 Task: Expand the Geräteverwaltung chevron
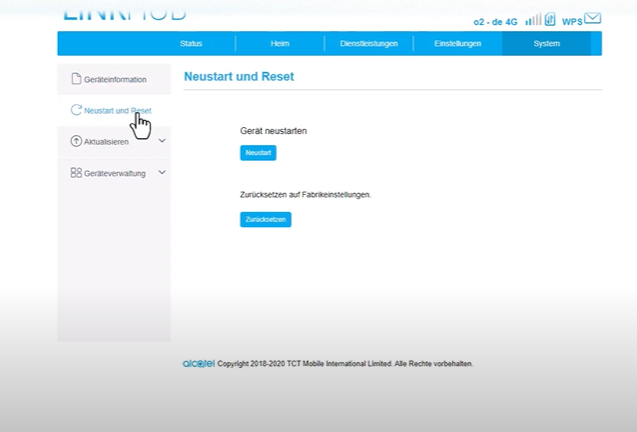pyautogui.click(x=162, y=172)
